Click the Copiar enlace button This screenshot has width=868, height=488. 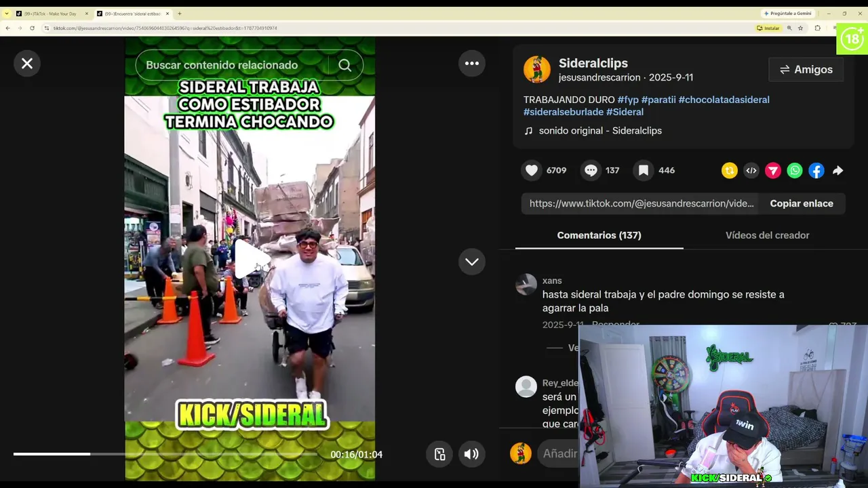(x=802, y=203)
